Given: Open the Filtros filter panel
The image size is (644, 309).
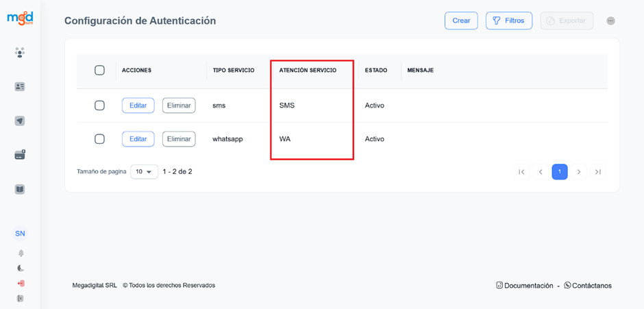Looking at the screenshot, I should click(x=508, y=21).
